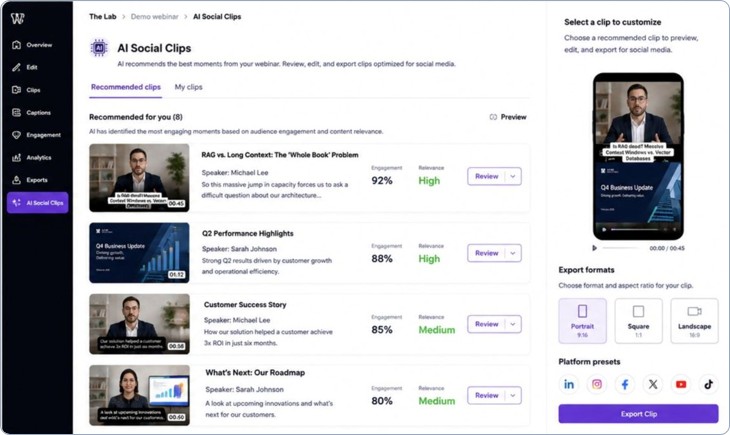
Task: Review the What's Next: Our Roadmap clip
Action: 487,395
